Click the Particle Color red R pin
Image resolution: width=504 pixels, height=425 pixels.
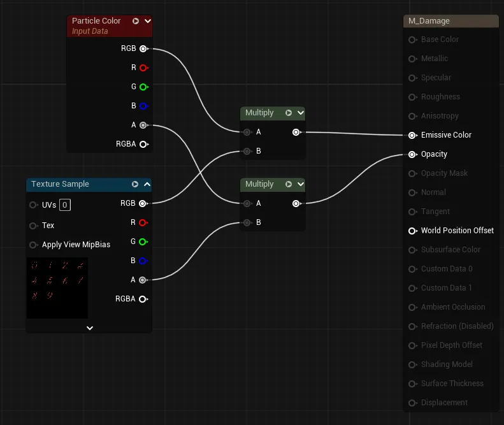[143, 68]
